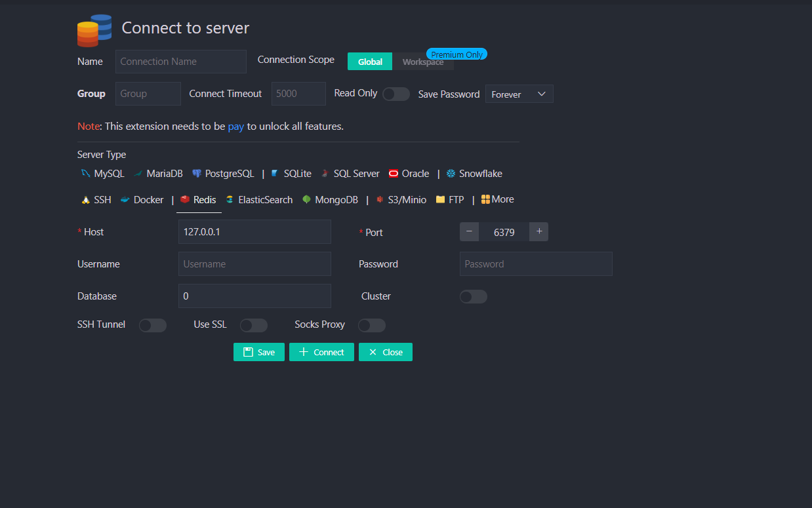Click the FTP folder icon
812x508 pixels.
pos(440,199)
